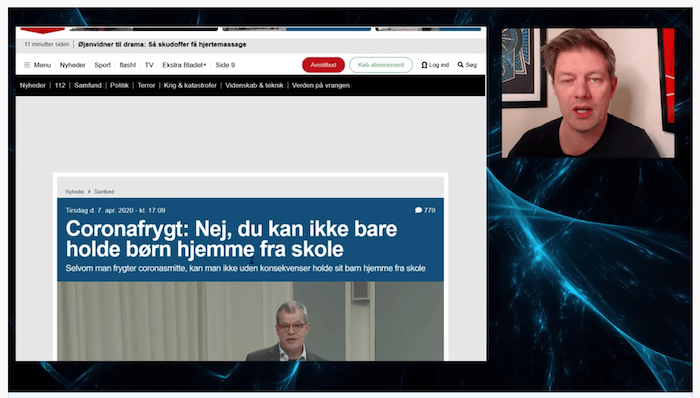
Task: Click the 11 minutter siden timestamp
Action: [47, 44]
